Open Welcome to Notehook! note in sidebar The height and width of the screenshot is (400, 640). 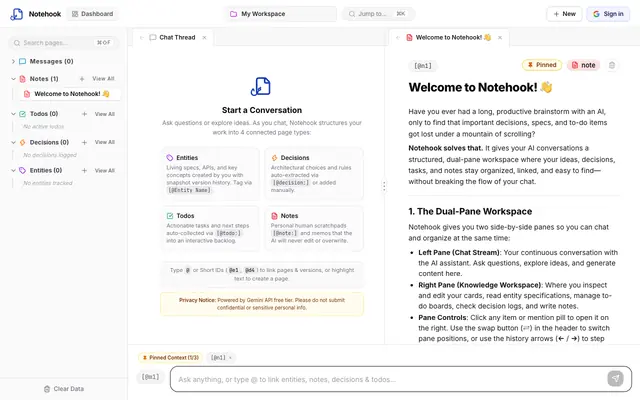point(70,94)
